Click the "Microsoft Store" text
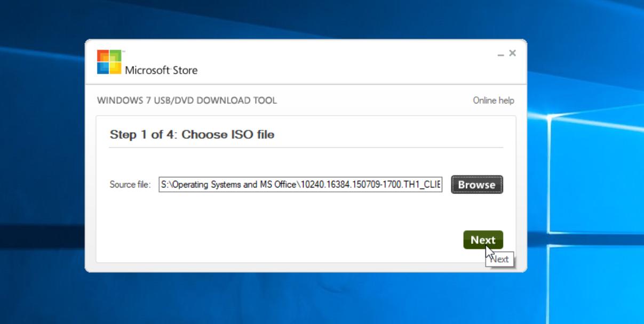 coord(161,70)
